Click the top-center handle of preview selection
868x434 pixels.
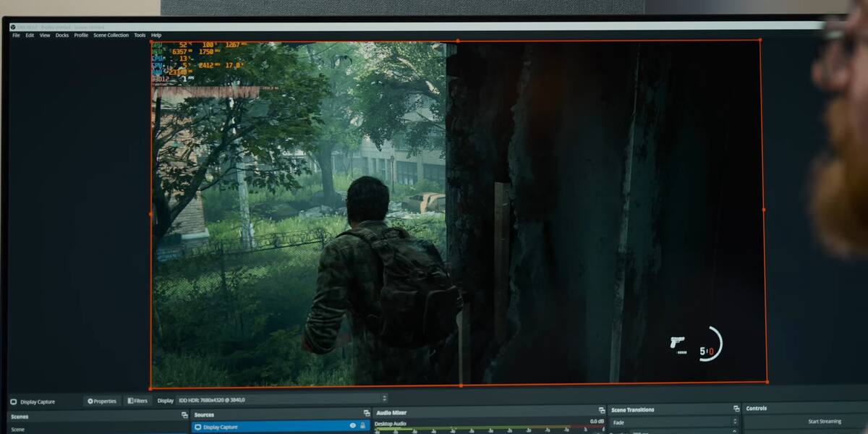pyautogui.click(x=457, y=41)
